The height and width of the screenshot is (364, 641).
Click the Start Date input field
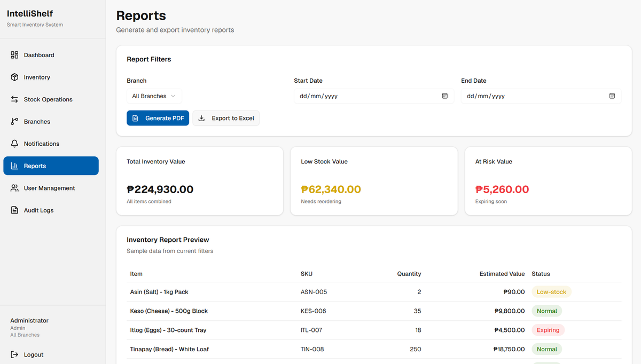coord(374,96)
